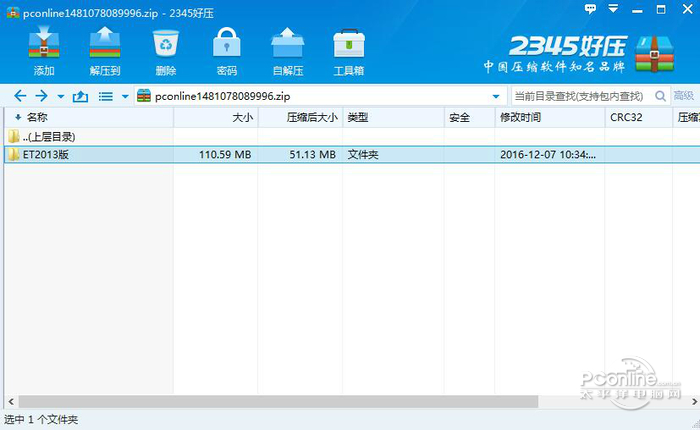Expand the address path dropdown
Image resolution: width=700 pixels, height=430 pixels.
point(496,96)
